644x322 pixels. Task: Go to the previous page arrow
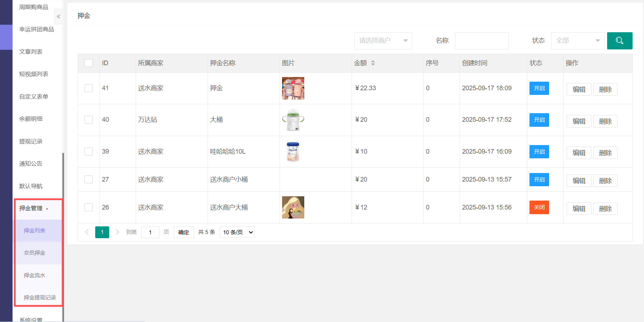(x=87, y=232)
